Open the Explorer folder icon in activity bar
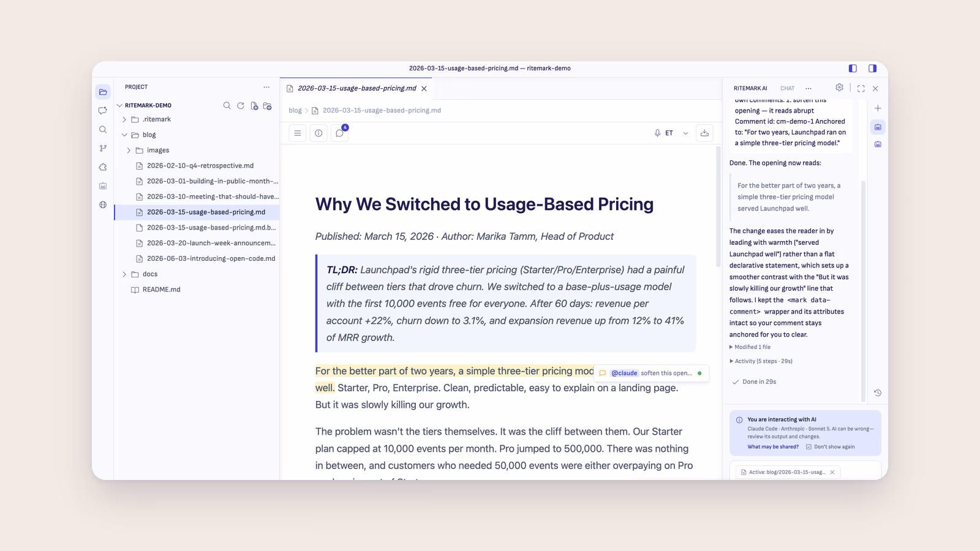 click(103, 92)
